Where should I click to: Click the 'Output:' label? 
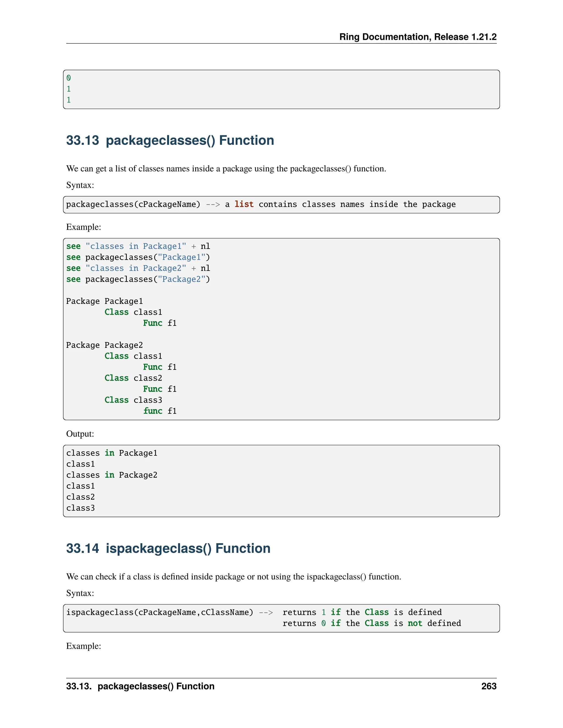click(80, 434)
